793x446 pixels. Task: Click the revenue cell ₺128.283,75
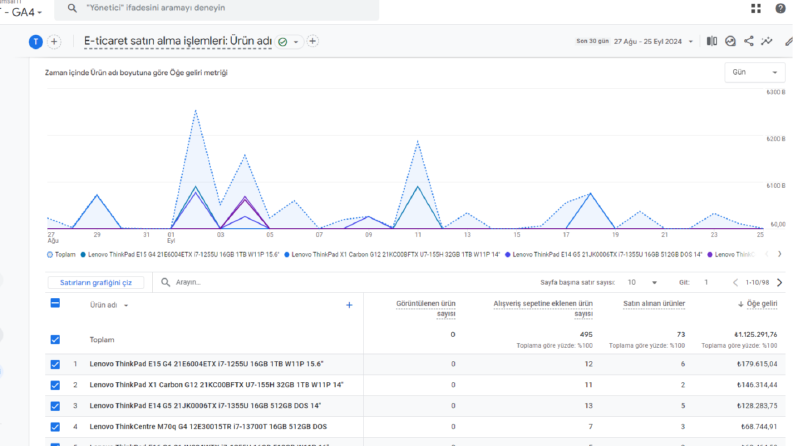[757, 406]
